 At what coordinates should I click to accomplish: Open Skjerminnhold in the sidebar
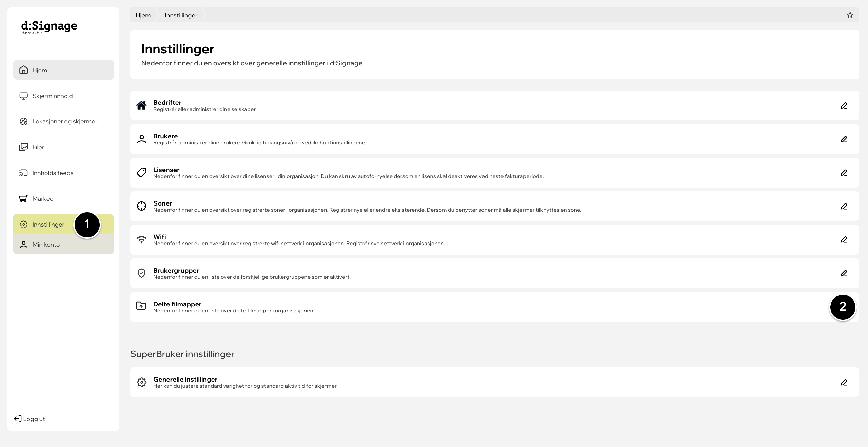[x=63, y=96]
